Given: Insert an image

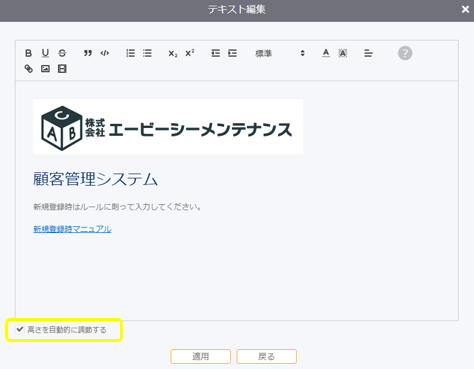Looking at the screenshot, I should click(x=45, y=69).
